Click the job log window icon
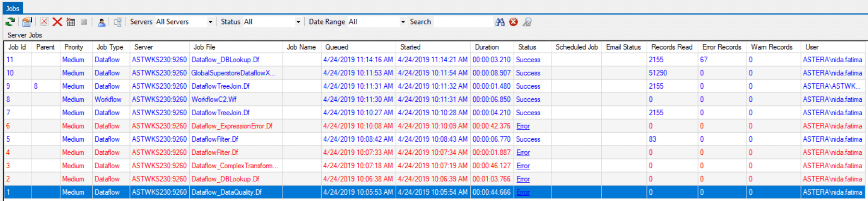868x201 pixels. coord(27,22)
